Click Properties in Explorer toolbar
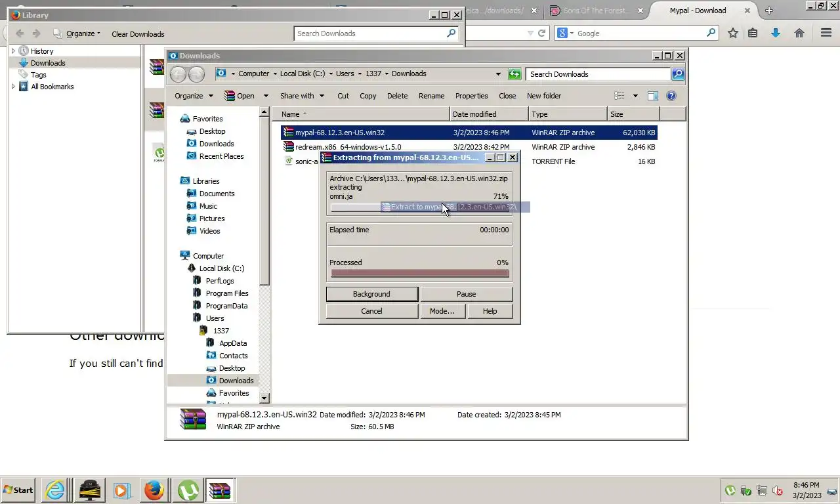The height and width of the screenshot is (504, 840). (x=471, y=96)
